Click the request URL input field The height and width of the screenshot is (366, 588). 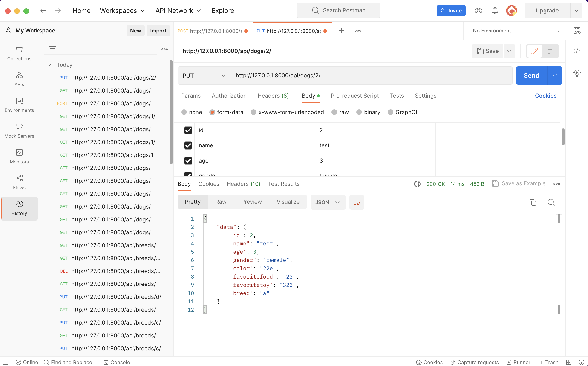tap(371, 76)
